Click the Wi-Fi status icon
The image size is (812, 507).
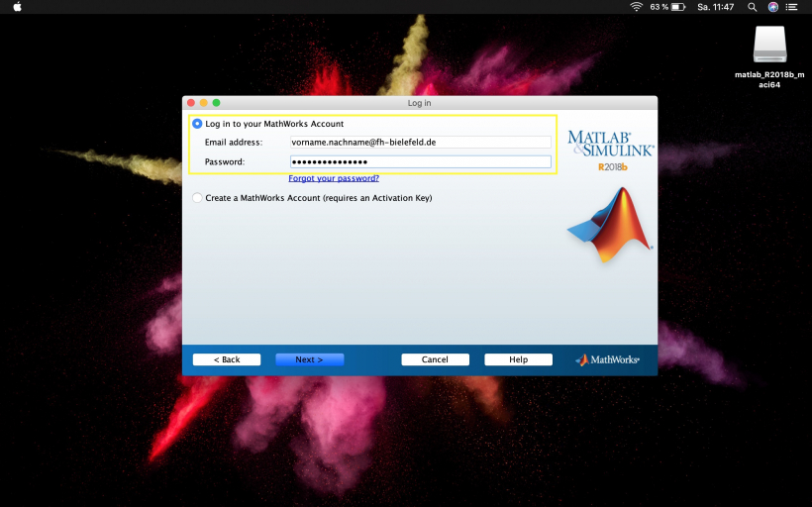636,6
